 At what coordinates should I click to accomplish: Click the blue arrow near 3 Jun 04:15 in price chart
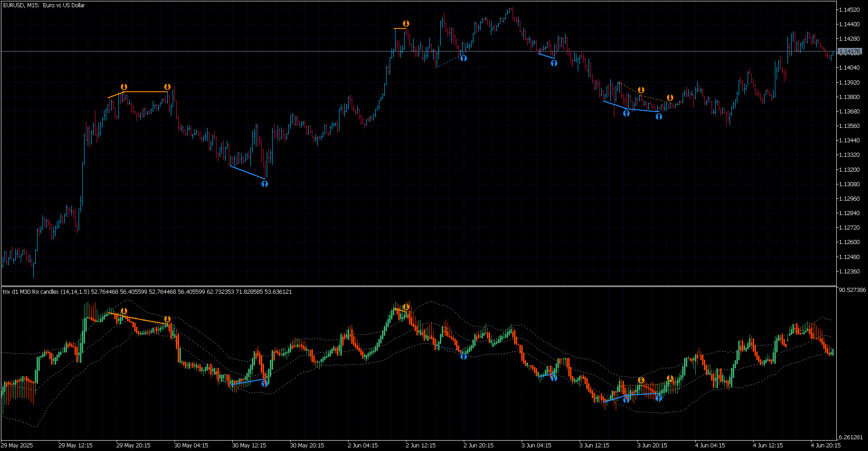coord(554,63)
